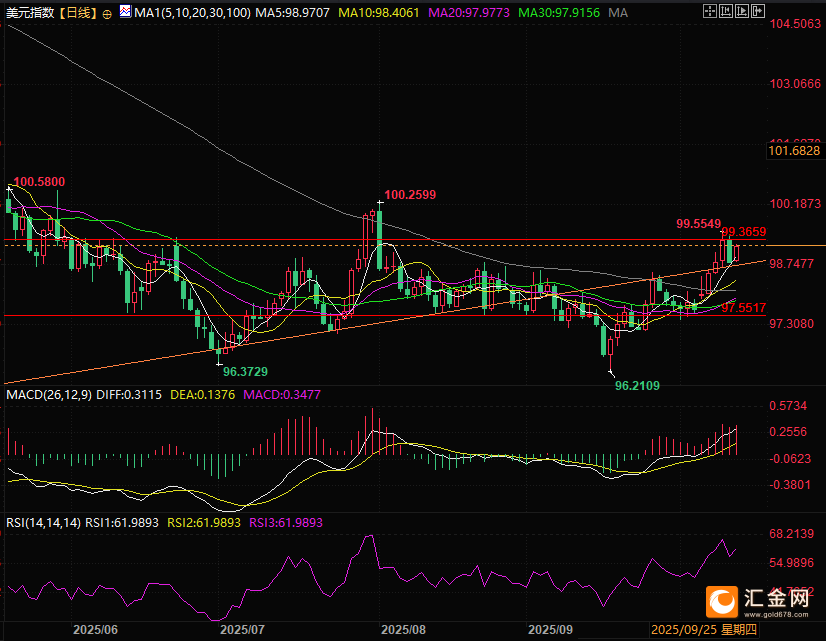Click the 2025/07 label on time axis
The width and height of the screenshot is (826, 641).
(x=241, y=630)
